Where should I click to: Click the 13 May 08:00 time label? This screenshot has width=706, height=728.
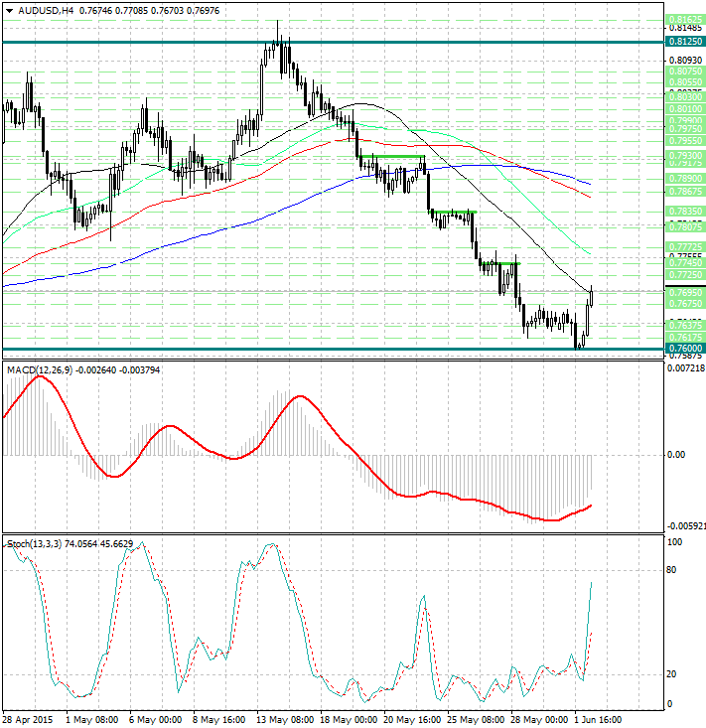285,720
